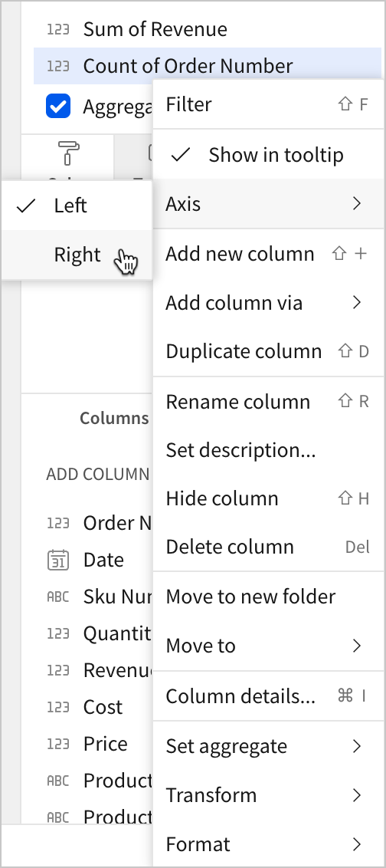
Task: Click number type icon beside Sum of Revenue
Action: tap(58, 29)
